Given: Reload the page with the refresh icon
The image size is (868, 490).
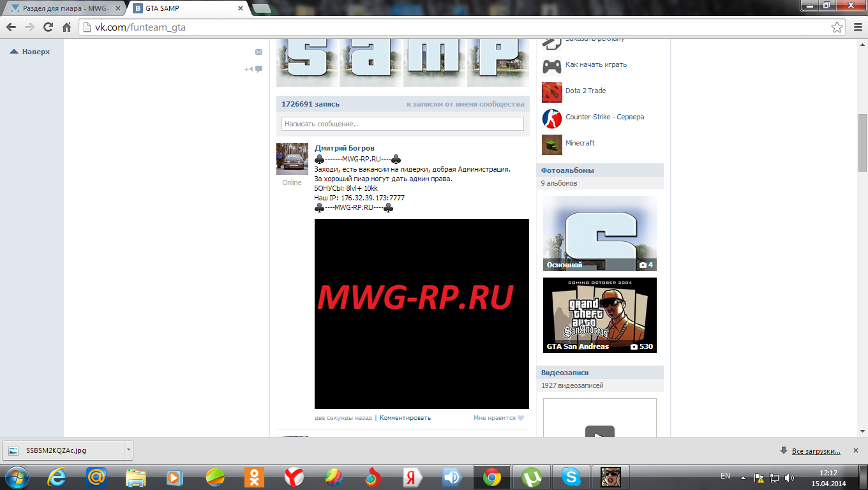Looking at the screenshot, I should (48, 27).
